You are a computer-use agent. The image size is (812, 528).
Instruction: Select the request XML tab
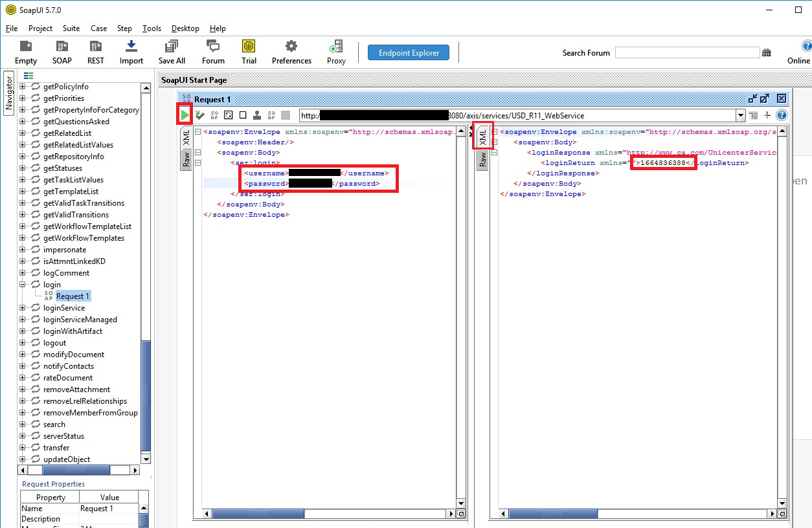186,137
